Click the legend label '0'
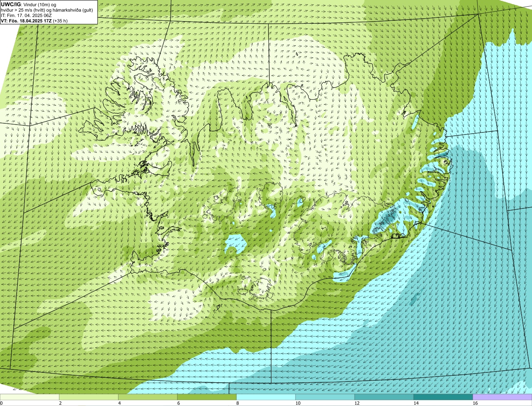This screenshot has height=406, width=532. pos(1,403)
